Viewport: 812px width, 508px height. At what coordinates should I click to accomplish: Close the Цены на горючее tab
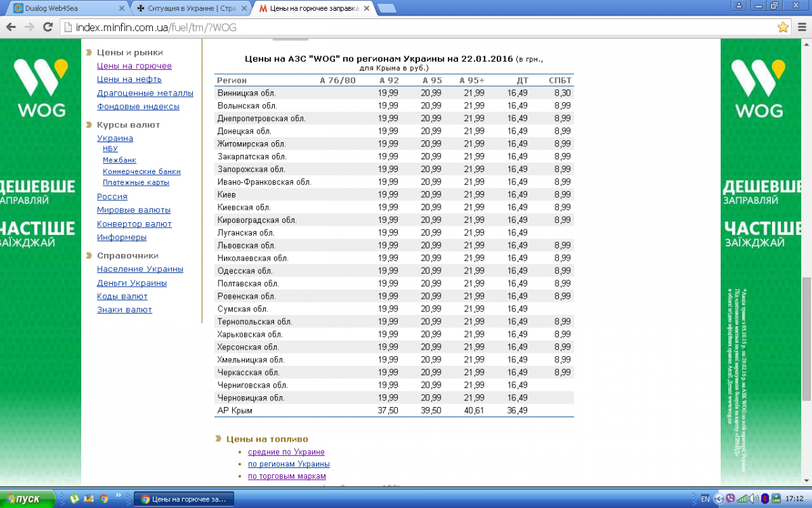[x=367, y=9]
